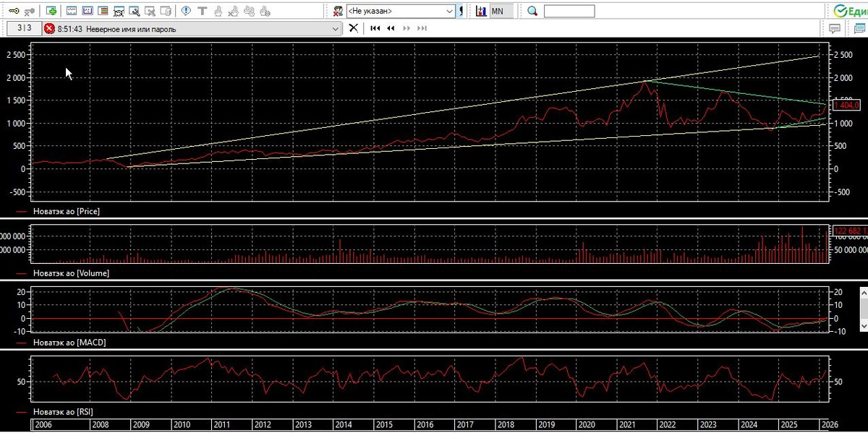
Task: Click the grey hand icon with X
Action: [234, 11]
